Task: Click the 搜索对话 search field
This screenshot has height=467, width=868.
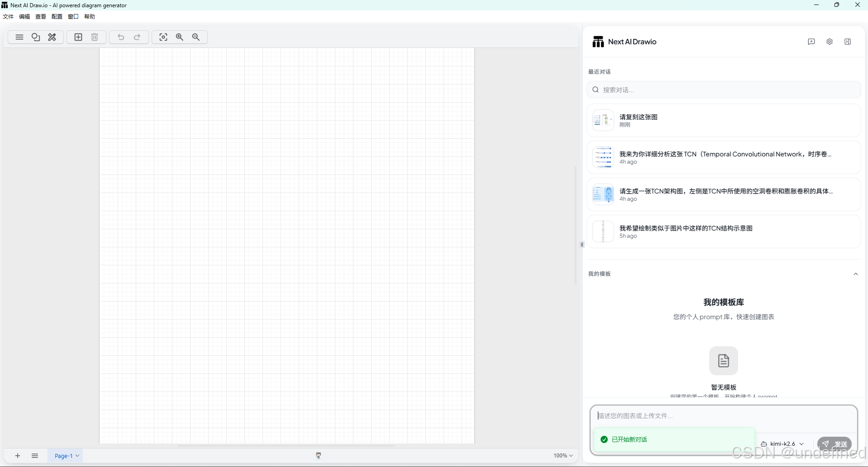Action: coord(724,90)
